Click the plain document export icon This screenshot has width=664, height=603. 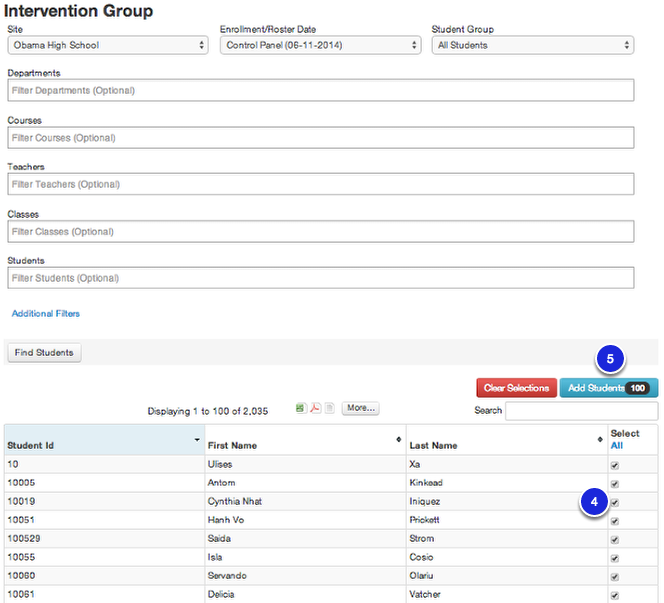click(x=329, y=408)
